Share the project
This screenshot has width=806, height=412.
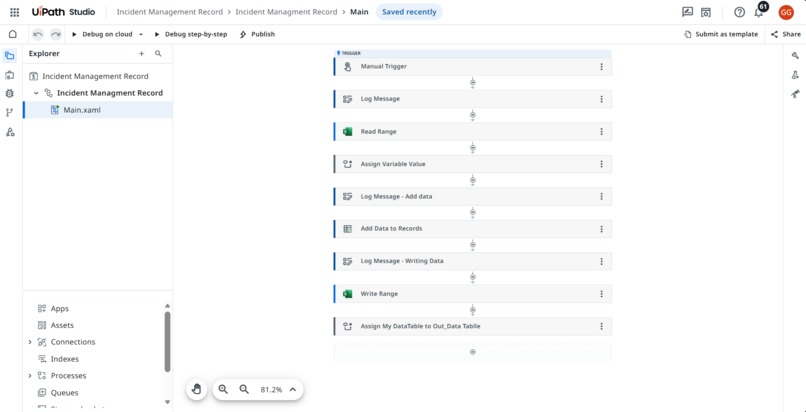pos(785,34)
